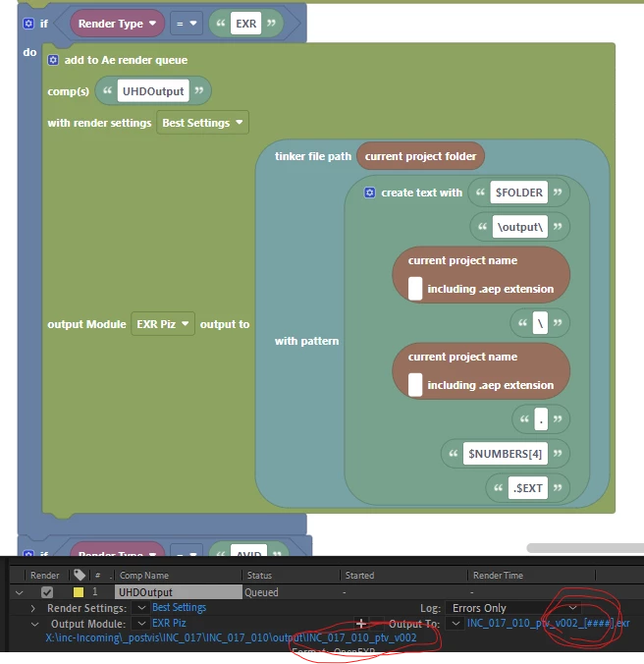Click the with pattern label
This screenshot has width=644, height=664.
[x=306, y=341]
